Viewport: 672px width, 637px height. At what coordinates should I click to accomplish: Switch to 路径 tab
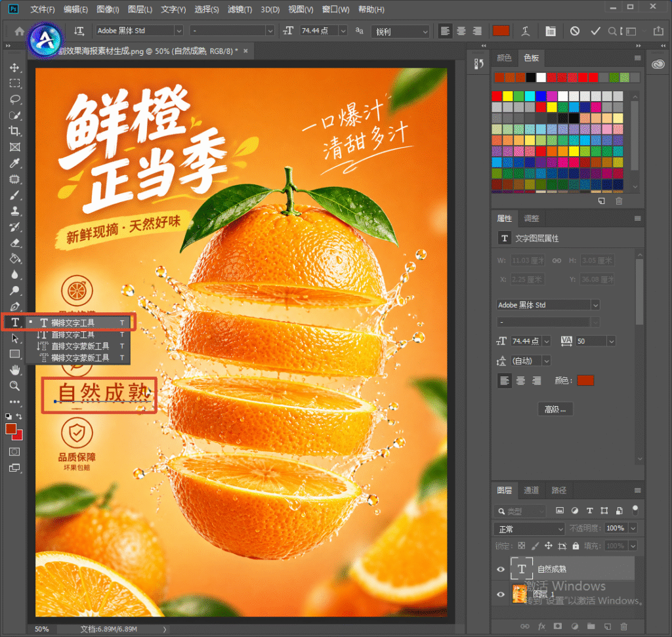click(558, 490)
